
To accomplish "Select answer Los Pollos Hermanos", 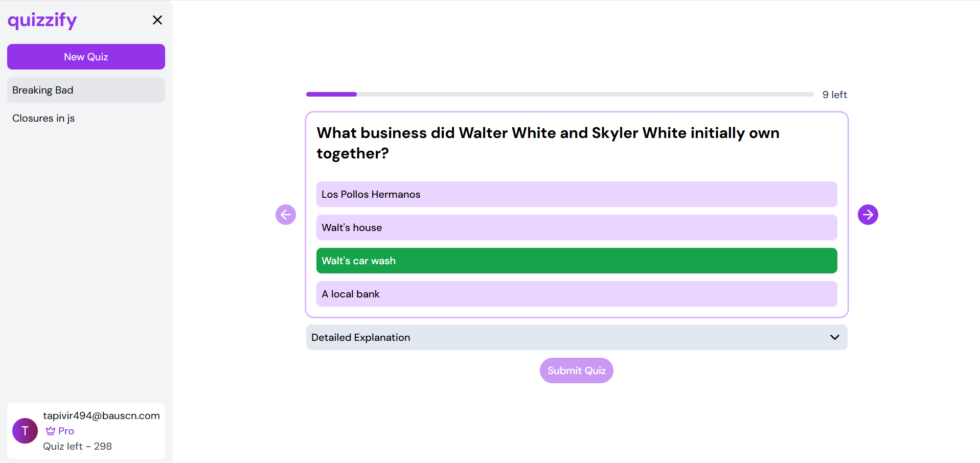I will (x=577, y=194).
